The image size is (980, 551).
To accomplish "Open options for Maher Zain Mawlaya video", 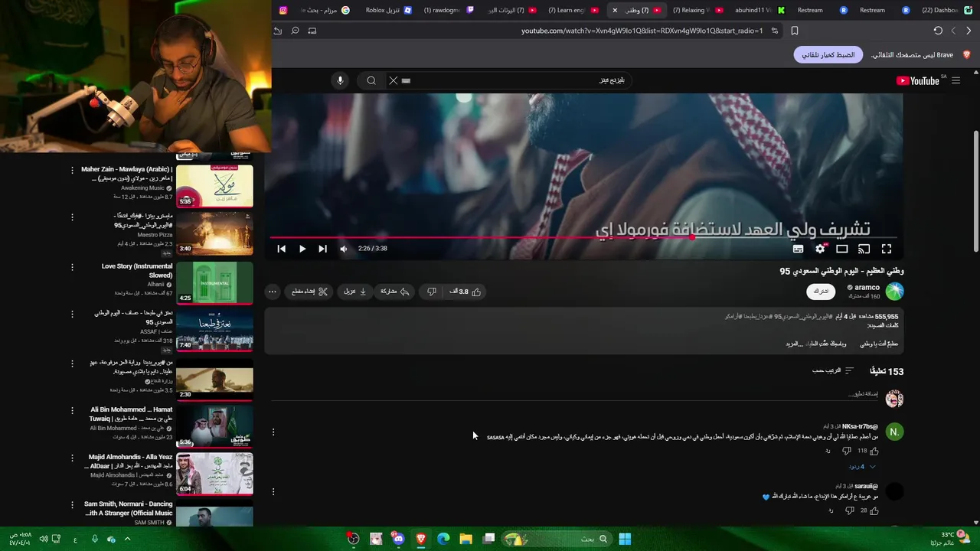I will point(72,170).
